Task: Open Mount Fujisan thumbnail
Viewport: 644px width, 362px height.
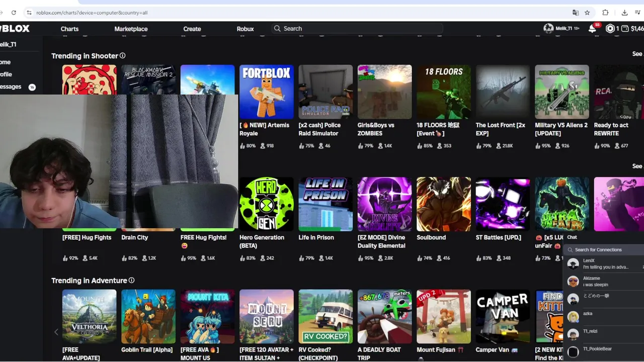Action: click(444, 316)
